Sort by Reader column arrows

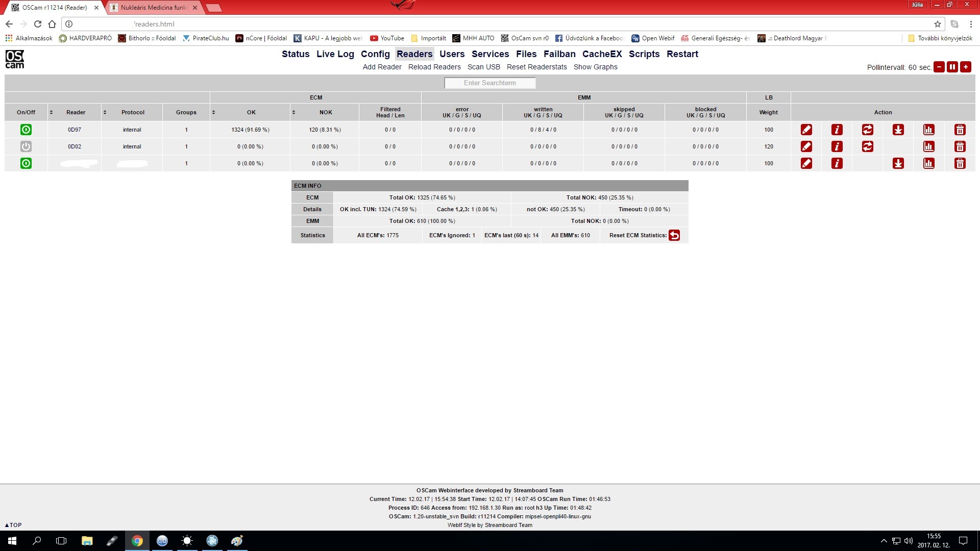coord(51,112)
